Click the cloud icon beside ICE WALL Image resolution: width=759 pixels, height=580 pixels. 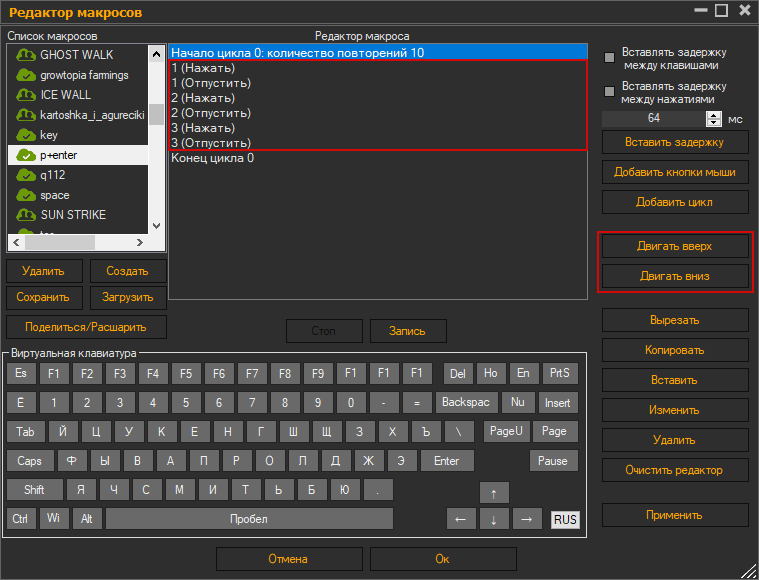click(x=26, y=95)
